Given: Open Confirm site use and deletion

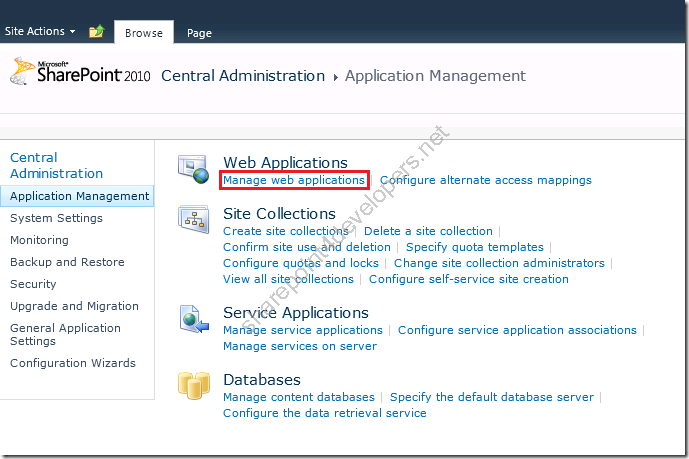Looking at the screenshot, I should [307, 247].
